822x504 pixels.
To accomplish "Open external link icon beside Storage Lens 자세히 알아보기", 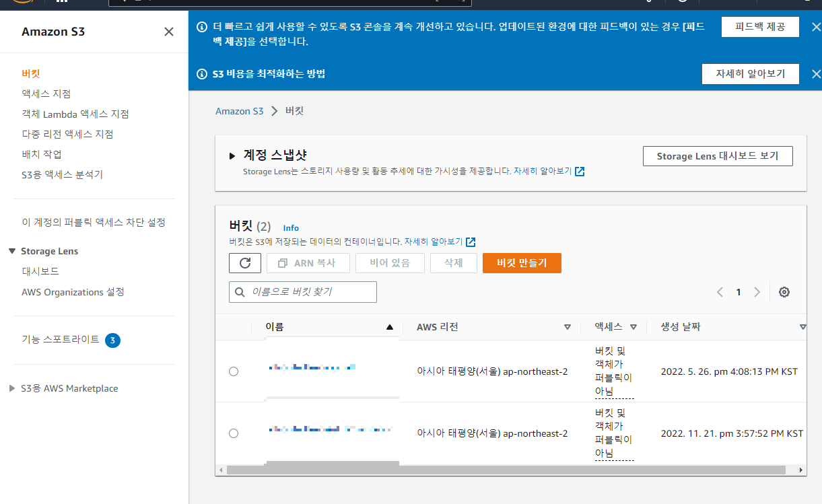I will pos(580,172).
